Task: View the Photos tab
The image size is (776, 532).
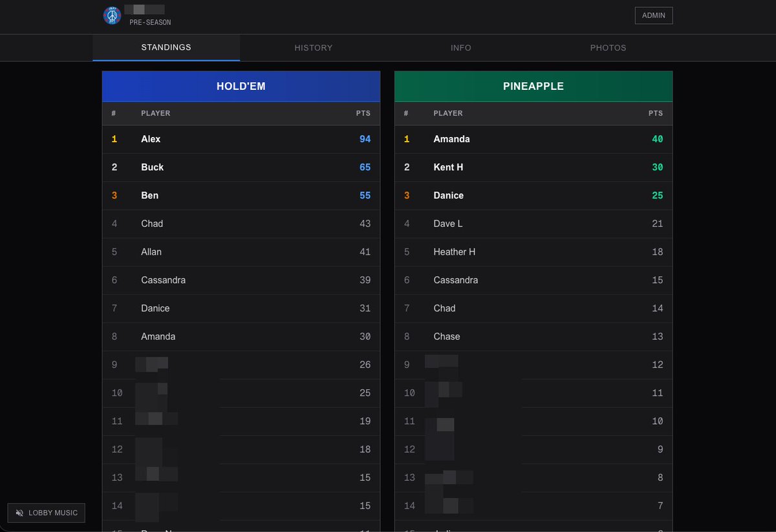Action: click(609, 48)
